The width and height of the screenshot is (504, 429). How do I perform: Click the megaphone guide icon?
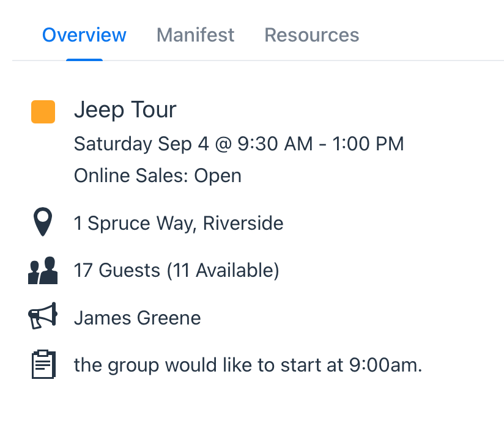43,316
